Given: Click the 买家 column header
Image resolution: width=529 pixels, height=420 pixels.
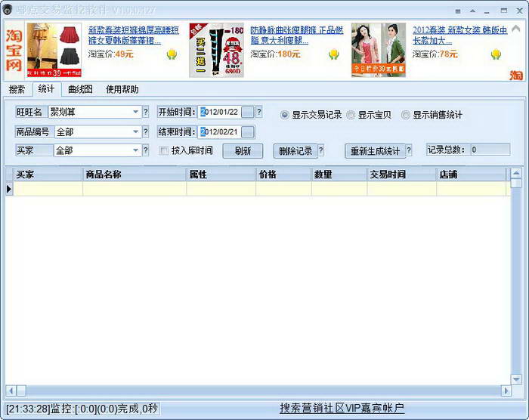Looking at the screenshot, I should 48,174.
